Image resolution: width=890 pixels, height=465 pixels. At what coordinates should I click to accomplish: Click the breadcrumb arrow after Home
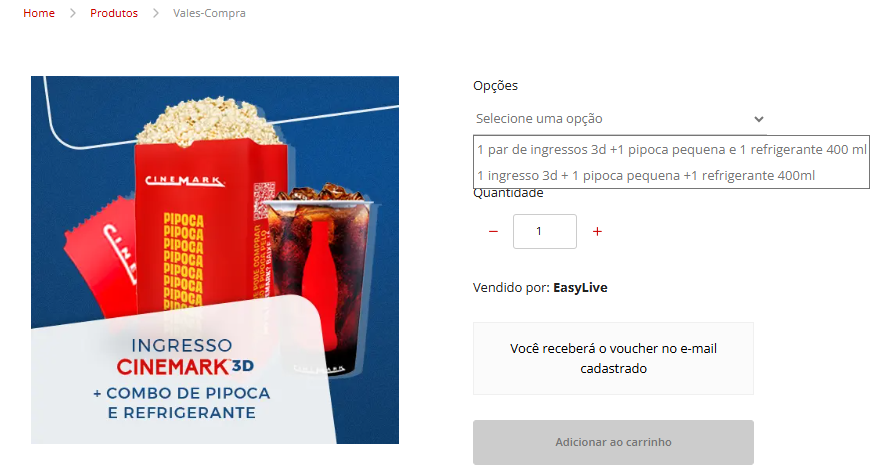click(x=73, y=13)
